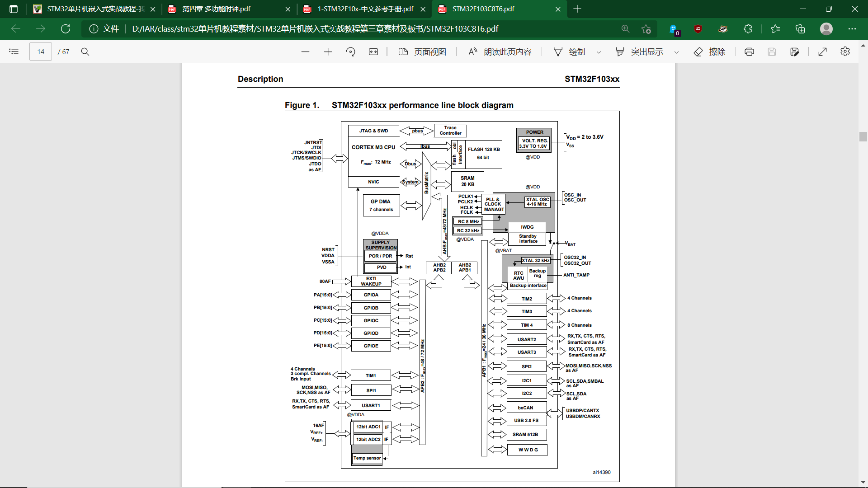Click the PDF search magnifier icon
This screenshot has height=488, width=868.
coord(85,52)
